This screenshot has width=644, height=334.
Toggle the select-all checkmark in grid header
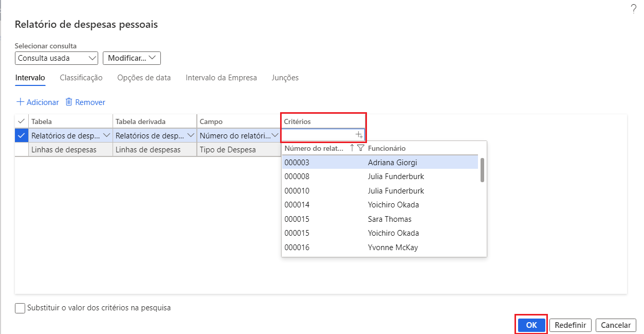[21, 121]
